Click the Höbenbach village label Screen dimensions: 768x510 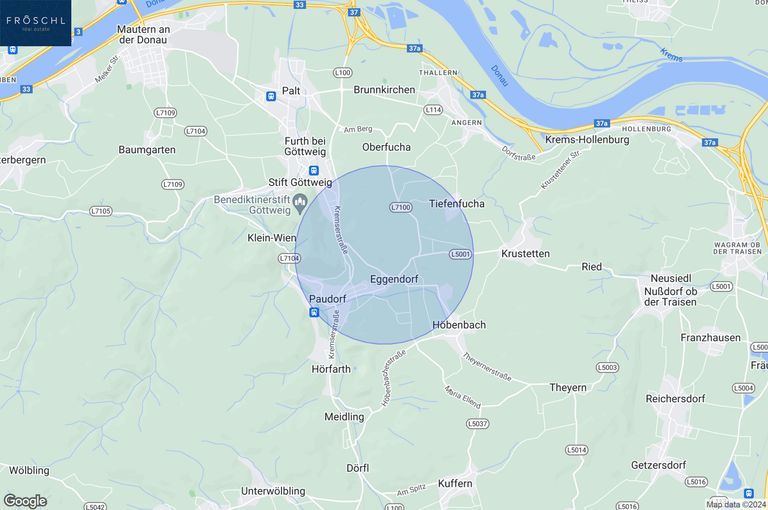459,325
